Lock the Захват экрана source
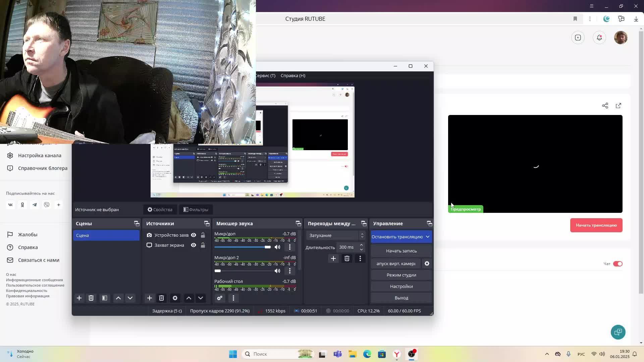The height and width of the screenshot is (362, 644). (203, 245)
